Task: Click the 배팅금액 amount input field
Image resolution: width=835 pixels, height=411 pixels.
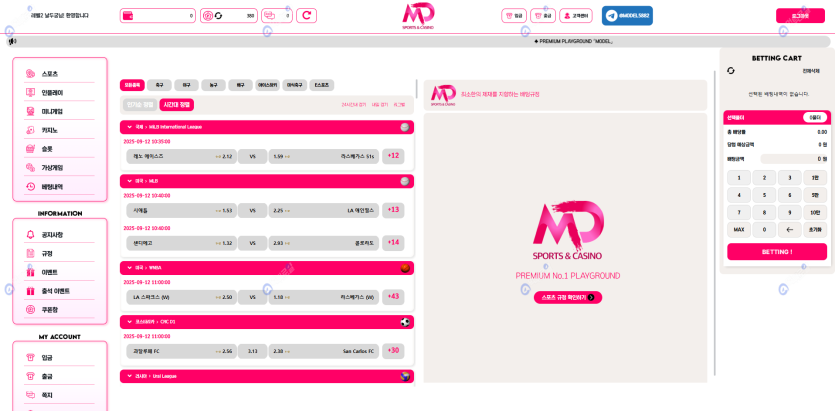Action: pos(793,159)
